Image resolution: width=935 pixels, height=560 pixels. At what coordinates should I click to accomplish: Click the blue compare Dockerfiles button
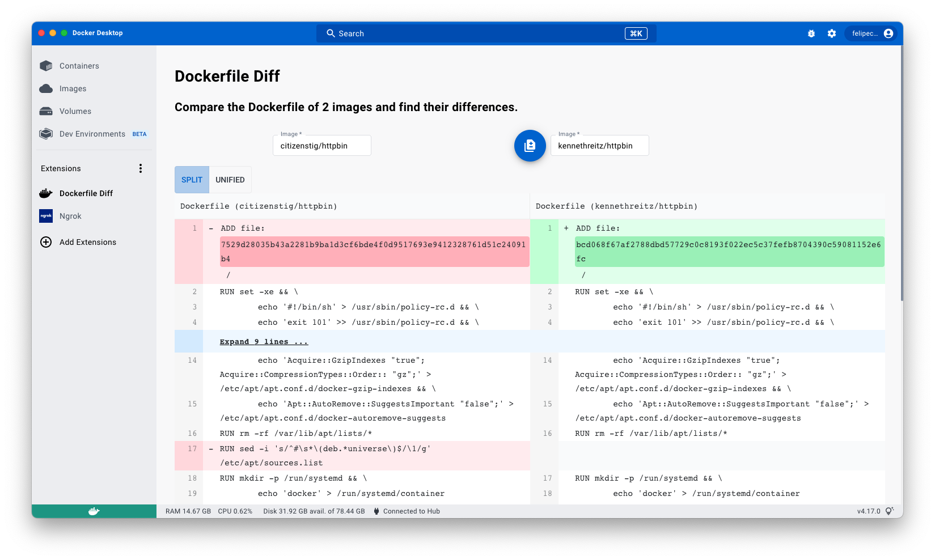click(530, 146)
